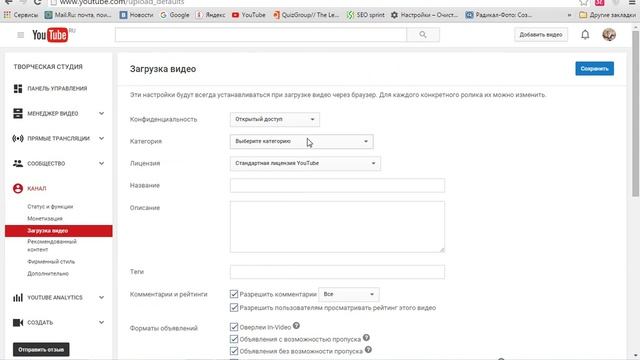Expand the Менеджер видео section chevron
640x360 pixels.
[x=101, y=113]
